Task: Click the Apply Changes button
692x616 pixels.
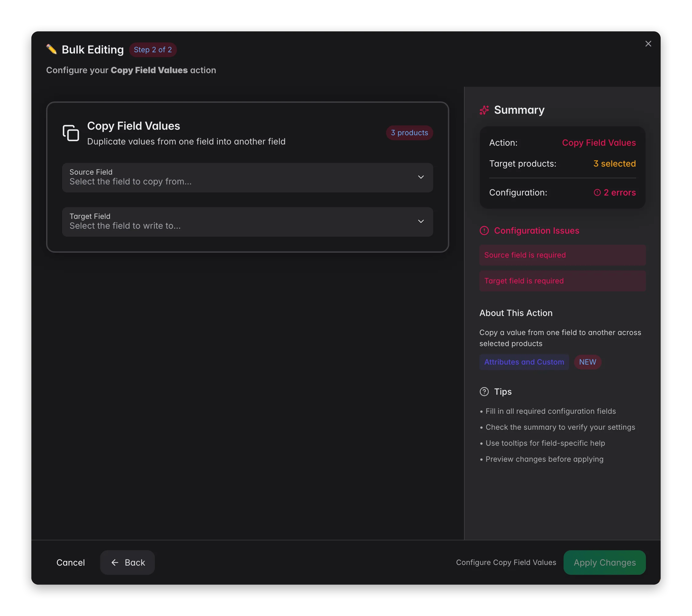Action: [x=605, y=563]
